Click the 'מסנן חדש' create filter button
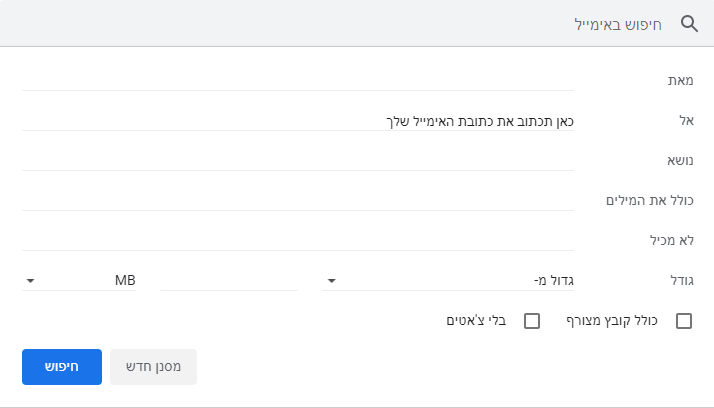Viewport: 714px width, 408px height. click(153, 367)
